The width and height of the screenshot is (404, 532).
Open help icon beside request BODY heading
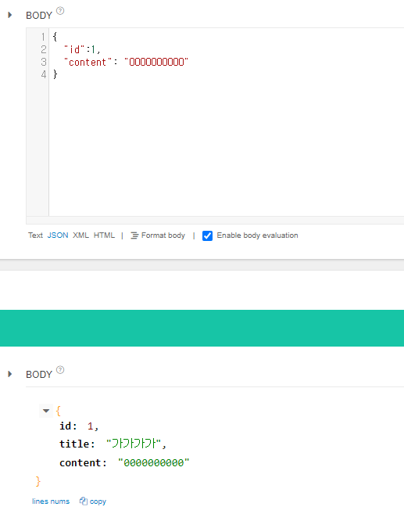(60, 11)
